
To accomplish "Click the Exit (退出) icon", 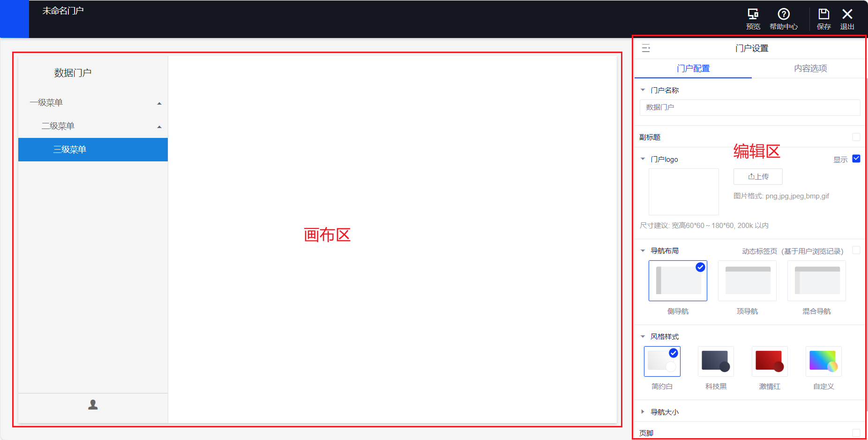I will 847,15.
